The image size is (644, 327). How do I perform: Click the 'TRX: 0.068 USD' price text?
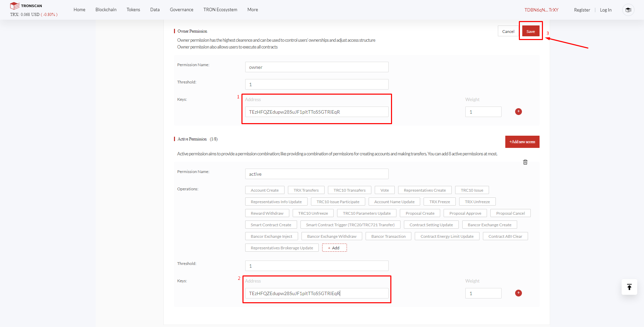point(25,15)
